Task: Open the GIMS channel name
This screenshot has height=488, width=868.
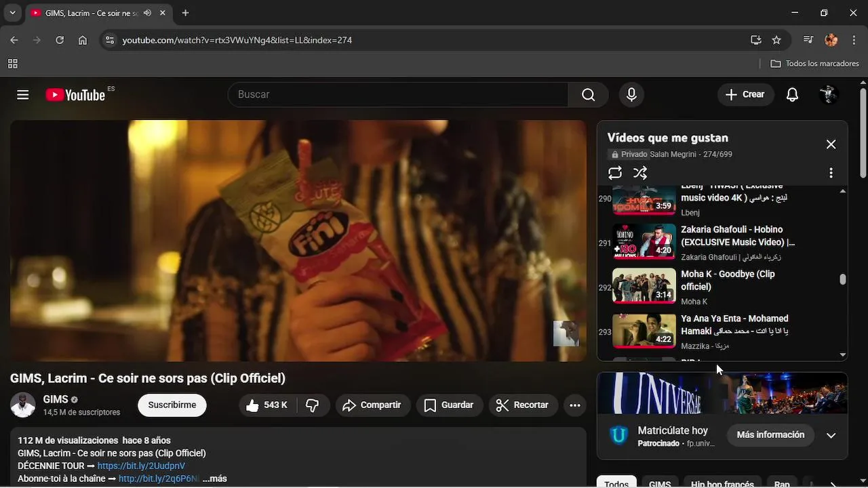Action: [56, 399]
